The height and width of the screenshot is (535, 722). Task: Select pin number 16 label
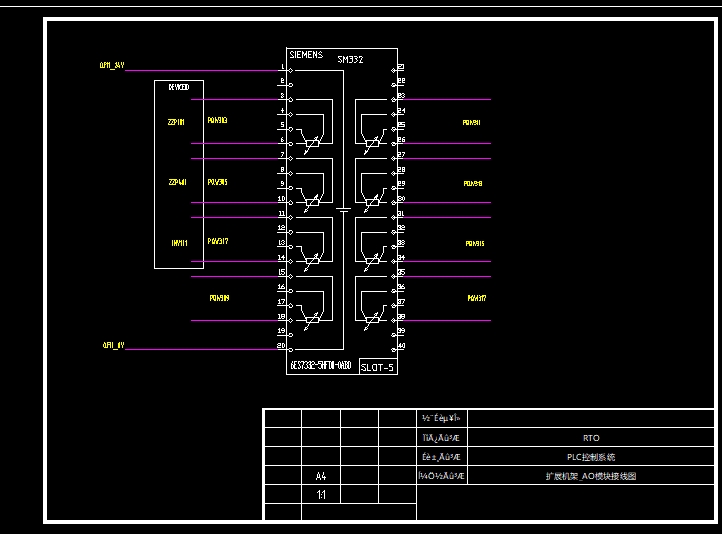[281, 287]
